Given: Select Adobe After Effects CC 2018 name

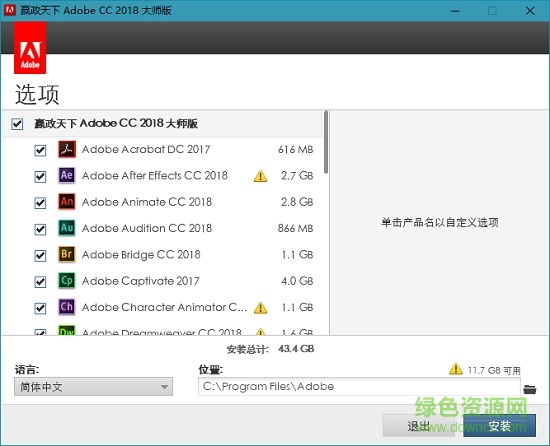Looking at the screenshot, I should (155, 176).
